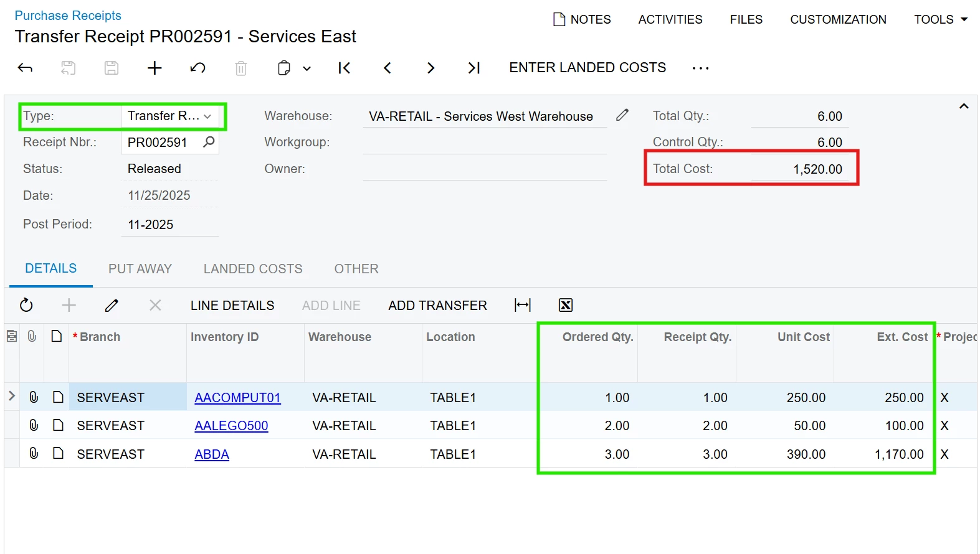This screenshot has width=980, height=554.
Task: Click the Delete trash icon
Action: 241,68
